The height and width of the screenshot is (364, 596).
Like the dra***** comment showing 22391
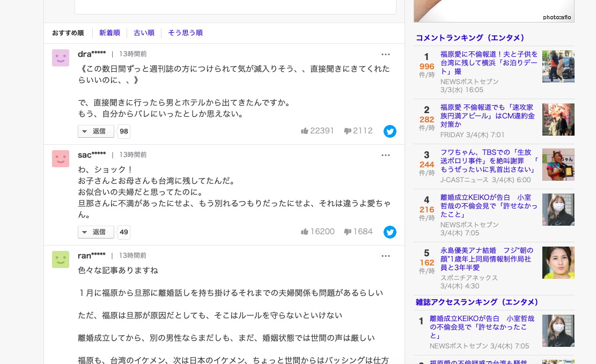[x=318, y=131]
